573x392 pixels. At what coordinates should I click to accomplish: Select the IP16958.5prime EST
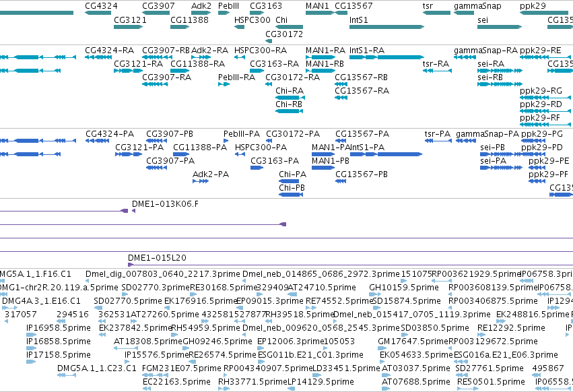[x=32, y=335]
